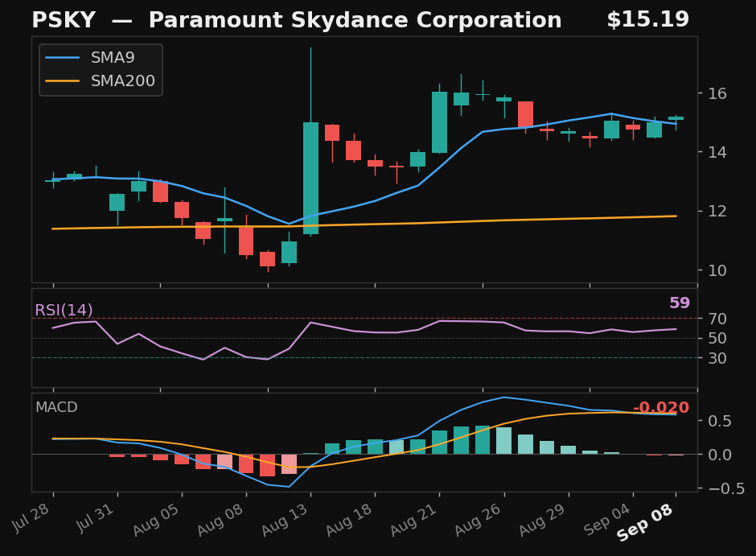
Task: Click the MACD axis label 0.0
Action: (719, 455)
